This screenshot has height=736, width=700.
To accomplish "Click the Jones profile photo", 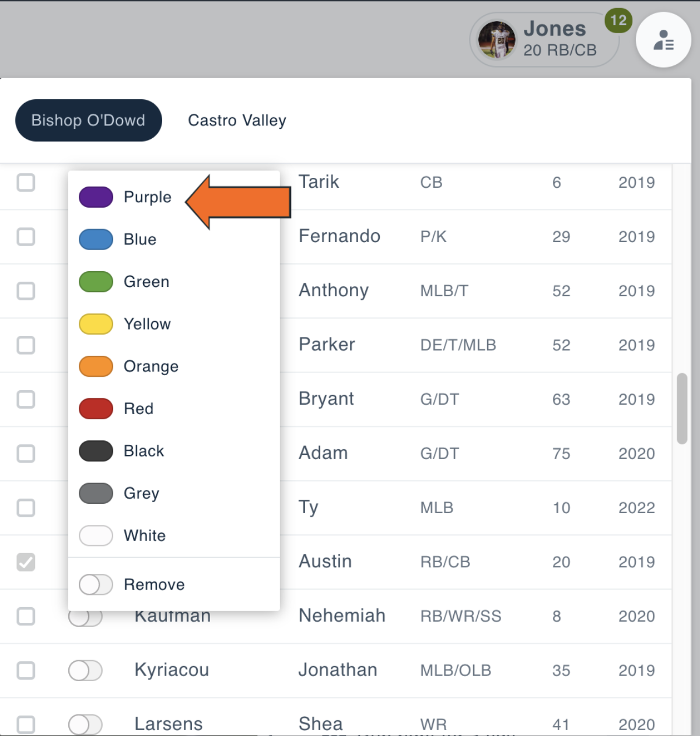I will tap(497, 39).
